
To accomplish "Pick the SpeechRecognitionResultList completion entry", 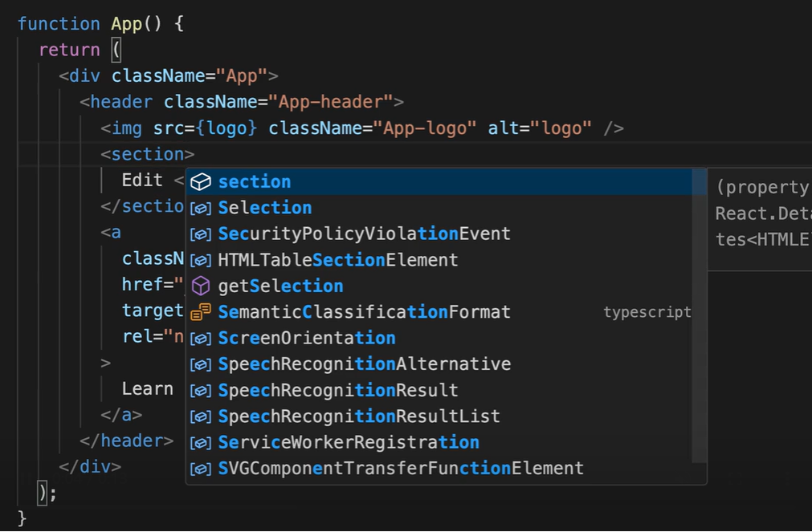I will click(x=358, y=416).
